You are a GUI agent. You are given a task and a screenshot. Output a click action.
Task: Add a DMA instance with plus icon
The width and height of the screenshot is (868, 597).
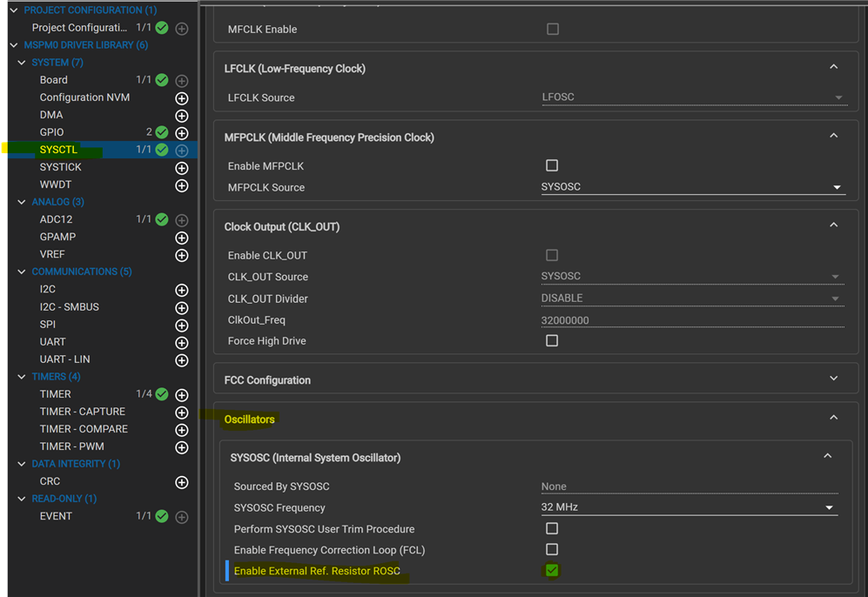182,116
